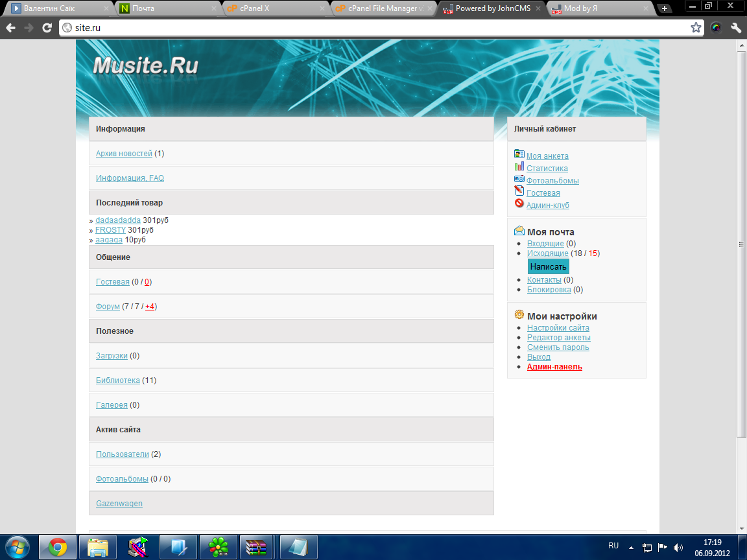Click the page vertical scrollbar

coord(741,244)
